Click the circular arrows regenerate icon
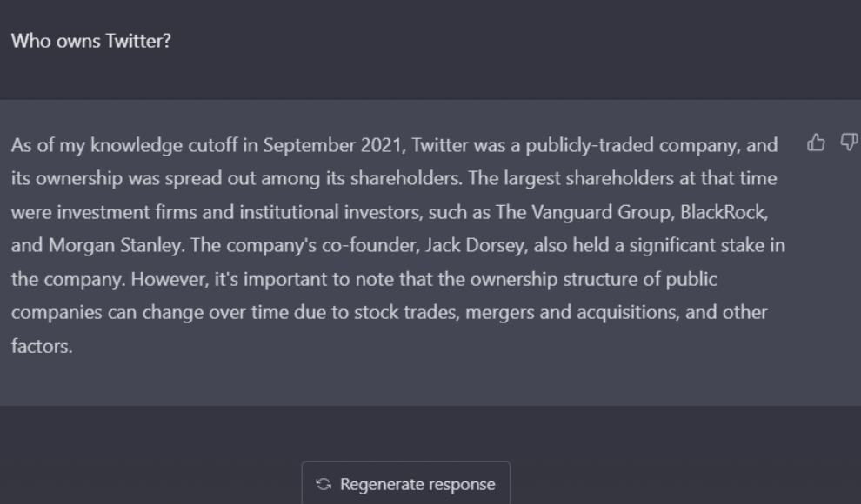Image resolution: width=861 pixels, height=504 pixels. point(324,485)
